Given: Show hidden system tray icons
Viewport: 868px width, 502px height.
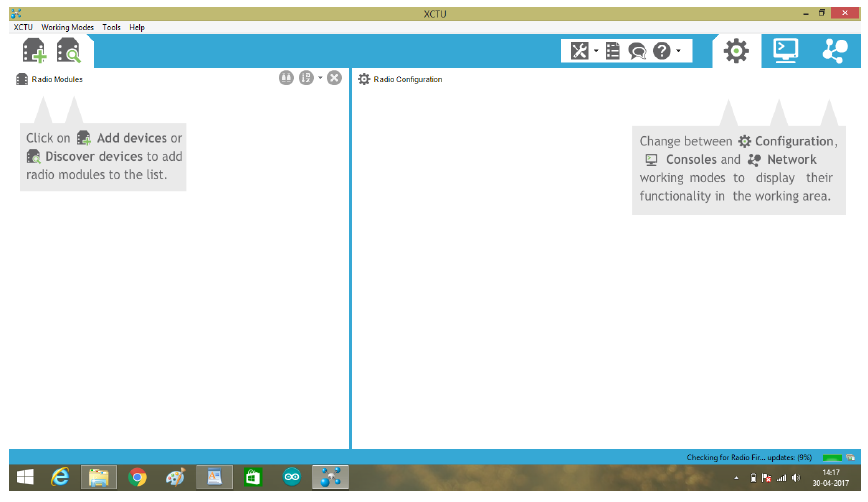Looking at the screenshot, I should [x=736, y=478].
